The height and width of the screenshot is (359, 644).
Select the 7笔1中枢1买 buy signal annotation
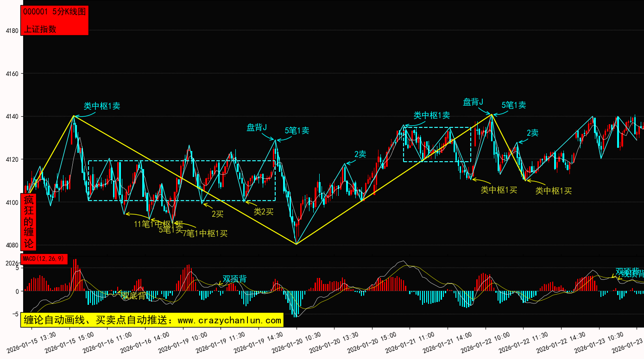pyautogui.click(x=205, y=233)
